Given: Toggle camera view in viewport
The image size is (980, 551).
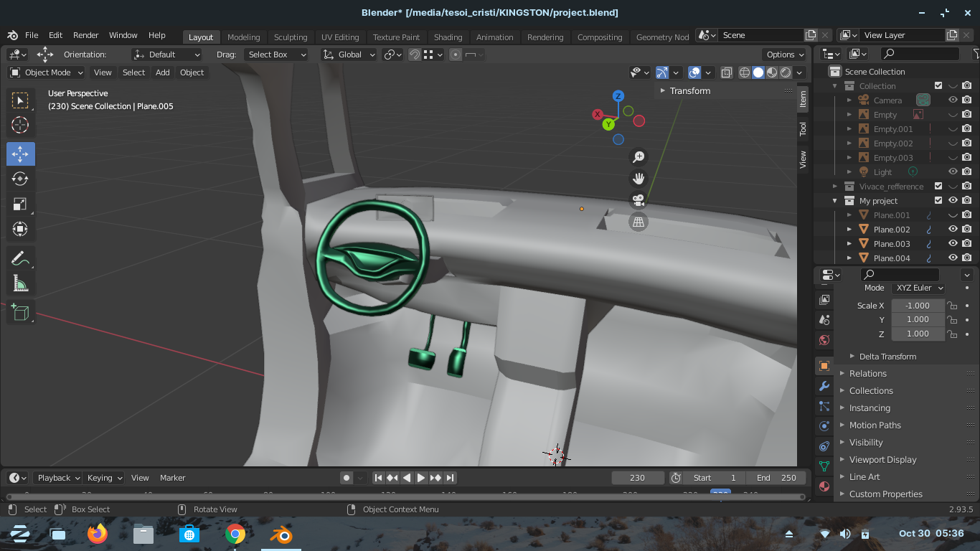Looking at the screenshot, I should (638, 200).
